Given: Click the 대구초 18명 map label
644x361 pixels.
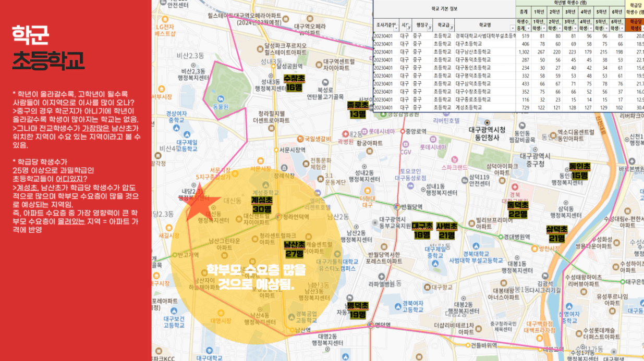Looking at the screenshot, I should click(x=422, y=230).
